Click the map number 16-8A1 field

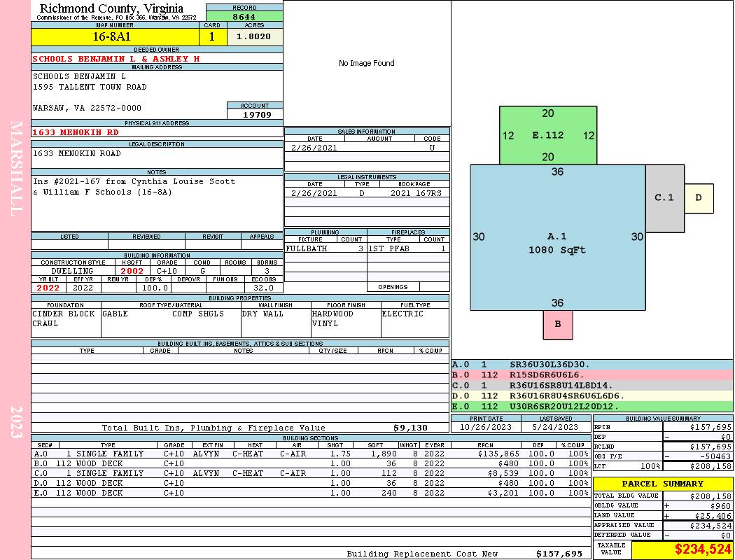coord(115,36)
